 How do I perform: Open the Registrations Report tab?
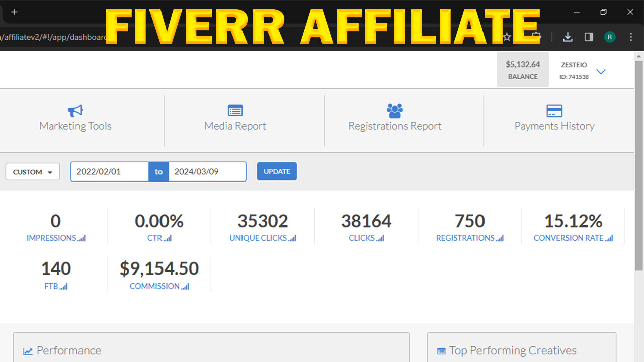pyautogui.click(x=395, y=120)
